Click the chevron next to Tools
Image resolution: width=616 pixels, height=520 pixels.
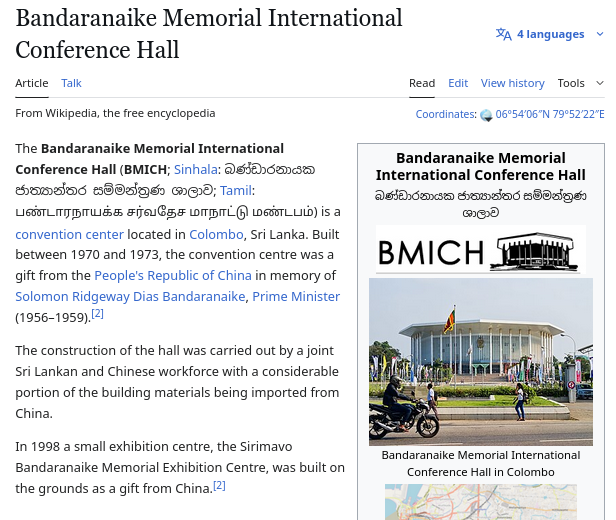[x=600, y=83]
